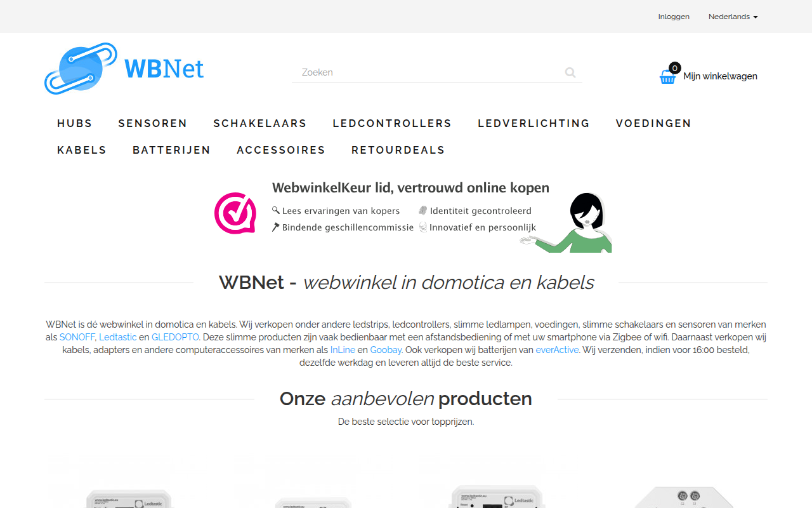Open the Voedingen menu
This screenshot has height=508, width=812.
click(653, 123)
